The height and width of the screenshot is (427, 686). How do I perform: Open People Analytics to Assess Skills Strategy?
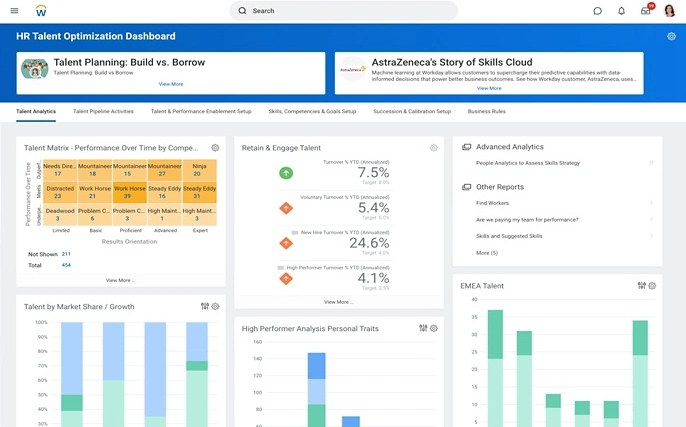click(x=528, y=163)
